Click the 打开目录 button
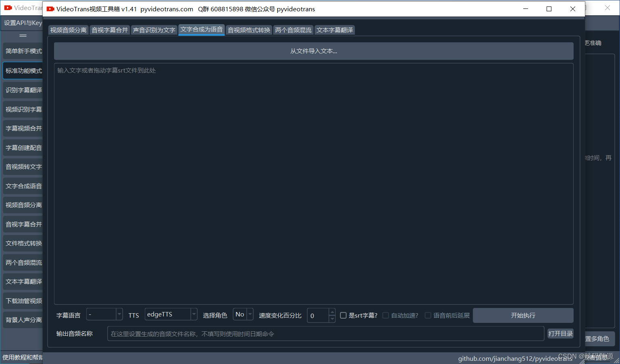The width and height of the screenshot is (620, 364). pyautogui.click(x=560, y=333)
